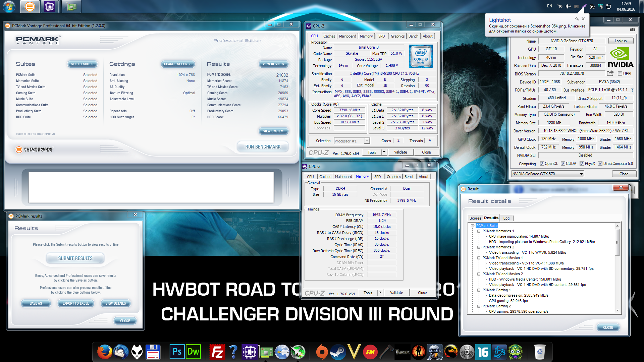Open the Log tab in Result details
This screenshot has height=362, width=644.
pos(506,218)
